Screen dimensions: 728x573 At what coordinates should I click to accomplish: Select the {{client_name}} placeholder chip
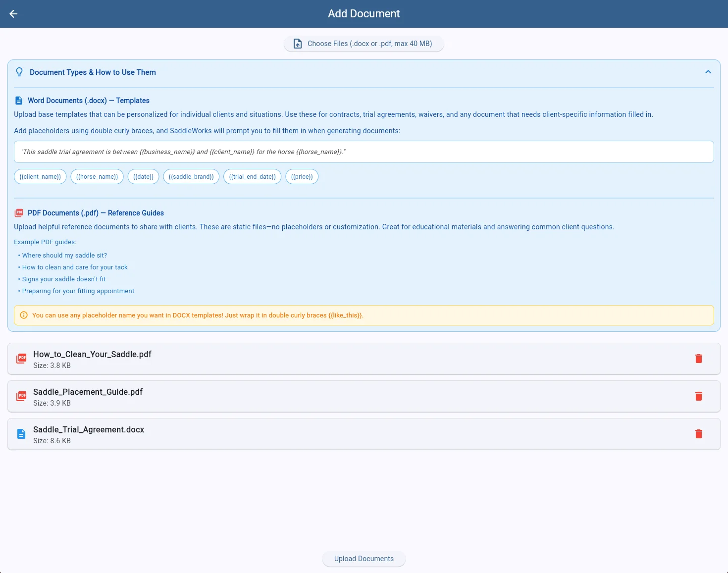click(40, 176)
